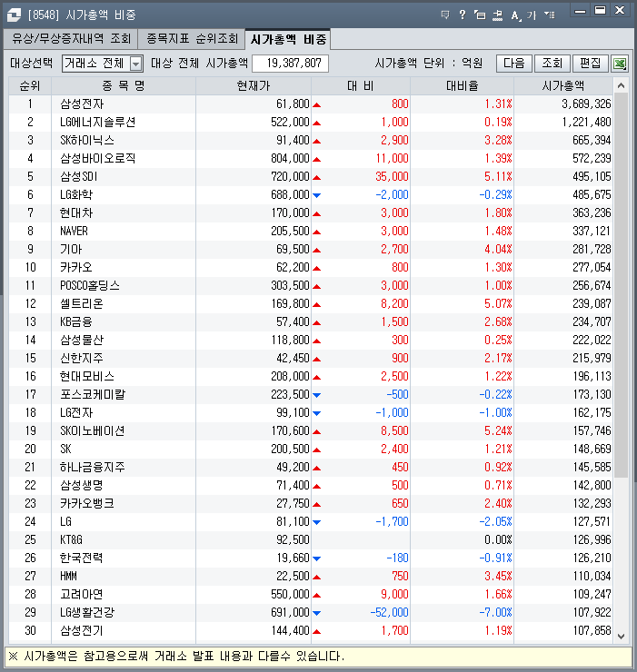Click the scrollbar down arrow
The height and width of the screenshot is (672, 637).
click(x=621, y=637)
